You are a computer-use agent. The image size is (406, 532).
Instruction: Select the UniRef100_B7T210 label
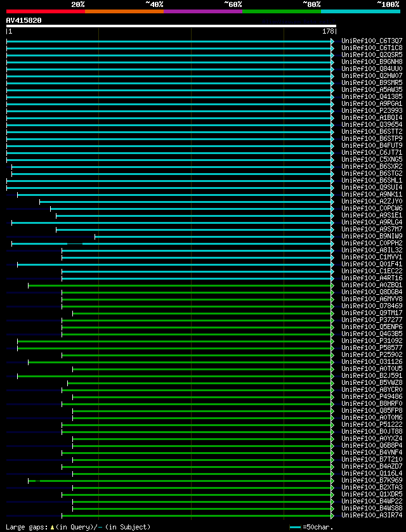(372, 458)
